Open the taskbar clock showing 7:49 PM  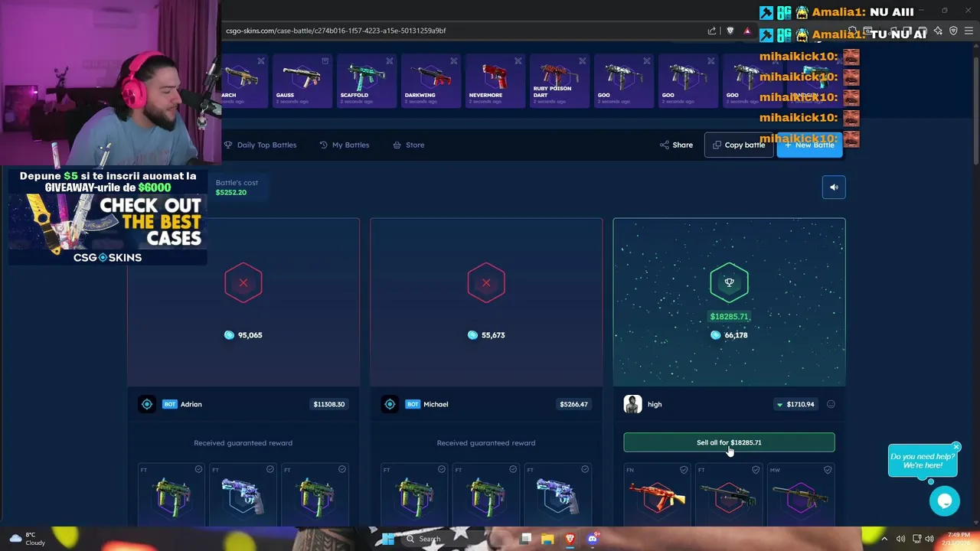[958, 539]
